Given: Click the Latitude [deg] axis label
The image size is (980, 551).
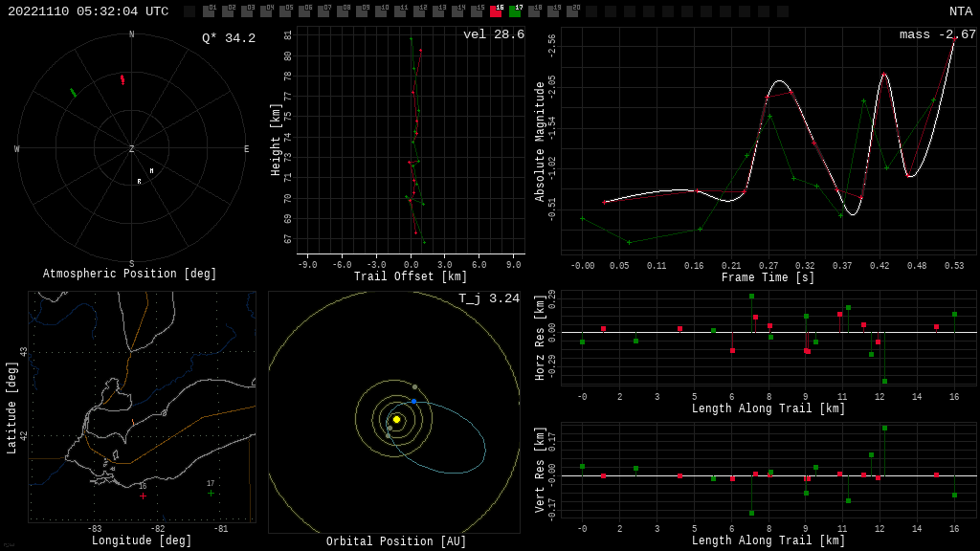Looking at the screenshot, I should (11, 408).
